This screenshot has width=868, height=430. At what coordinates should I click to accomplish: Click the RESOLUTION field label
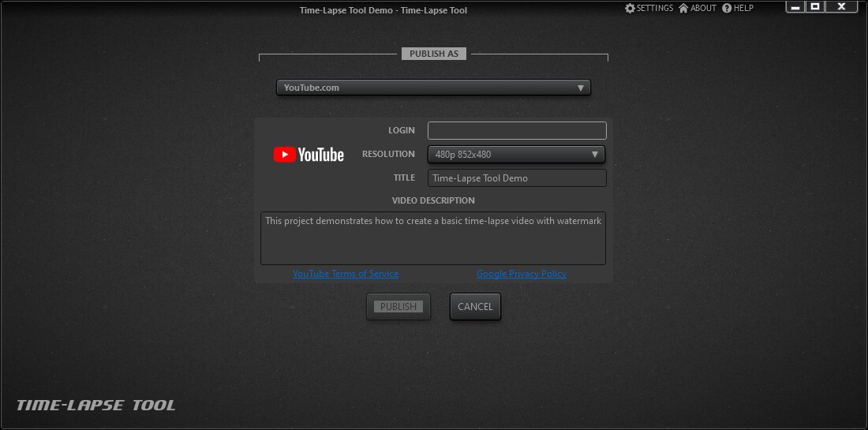pyautogui.click(x=388, y=155)
